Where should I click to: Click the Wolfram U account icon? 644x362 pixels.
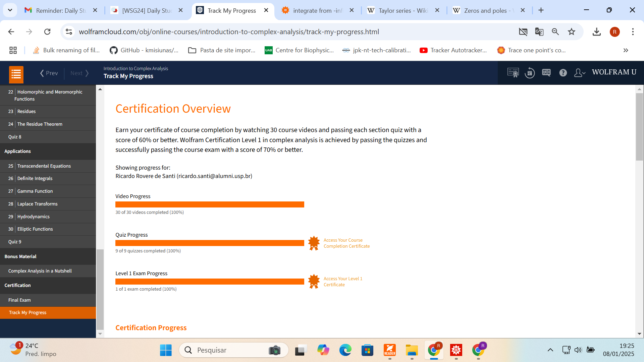pyautogui.click(x=580, y=73)
